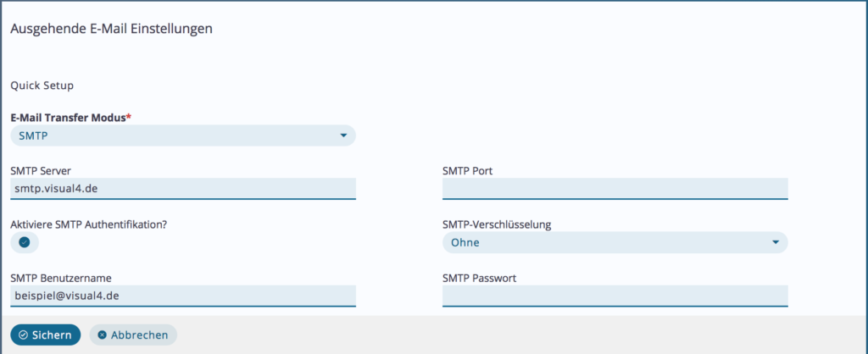The image size is (868, 354).
Task: Click the SMTP Passwort label text
Action: coord(480,279)
